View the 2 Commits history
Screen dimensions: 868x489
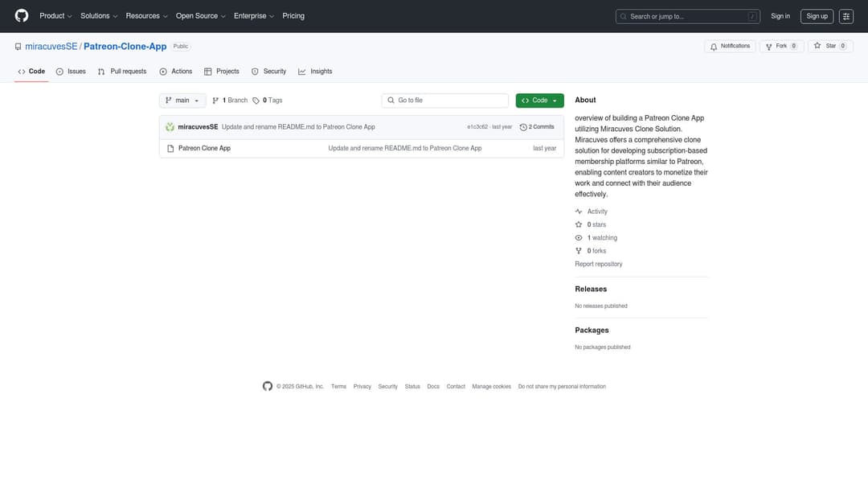(537, 127)
